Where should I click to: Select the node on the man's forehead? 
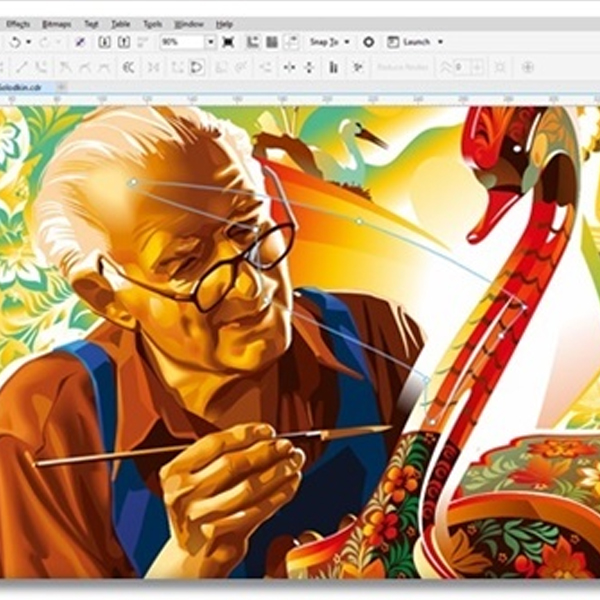(x=132, y=183)
